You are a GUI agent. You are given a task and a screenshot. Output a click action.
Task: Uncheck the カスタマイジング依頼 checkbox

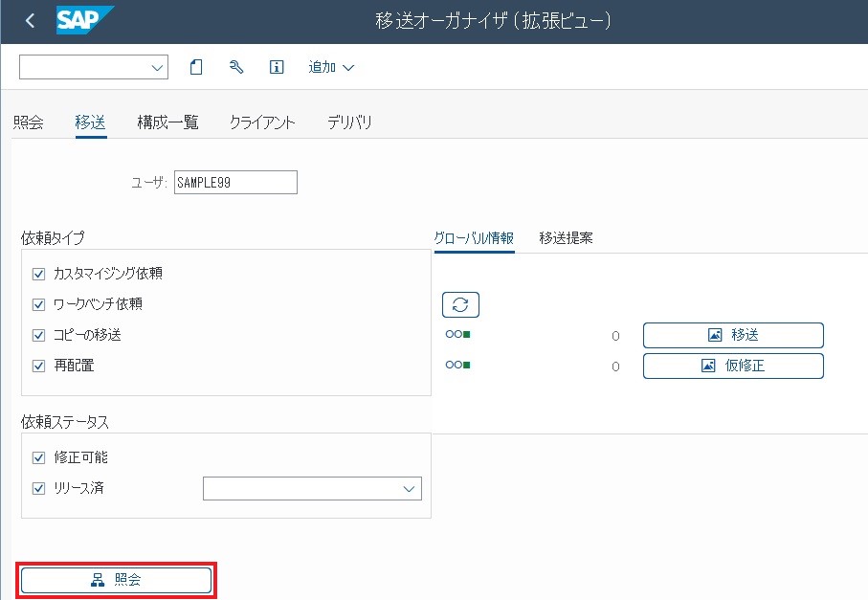(x=39, y=274)
